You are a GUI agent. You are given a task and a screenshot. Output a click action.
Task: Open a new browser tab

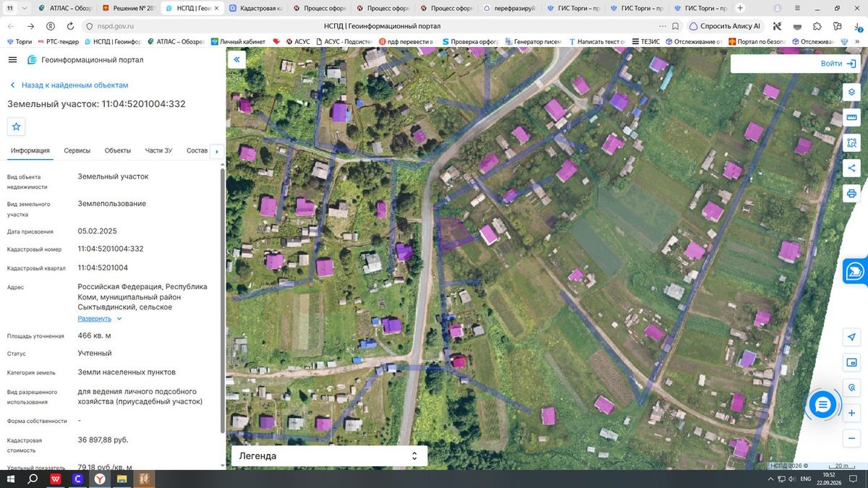tap(740, 8)
